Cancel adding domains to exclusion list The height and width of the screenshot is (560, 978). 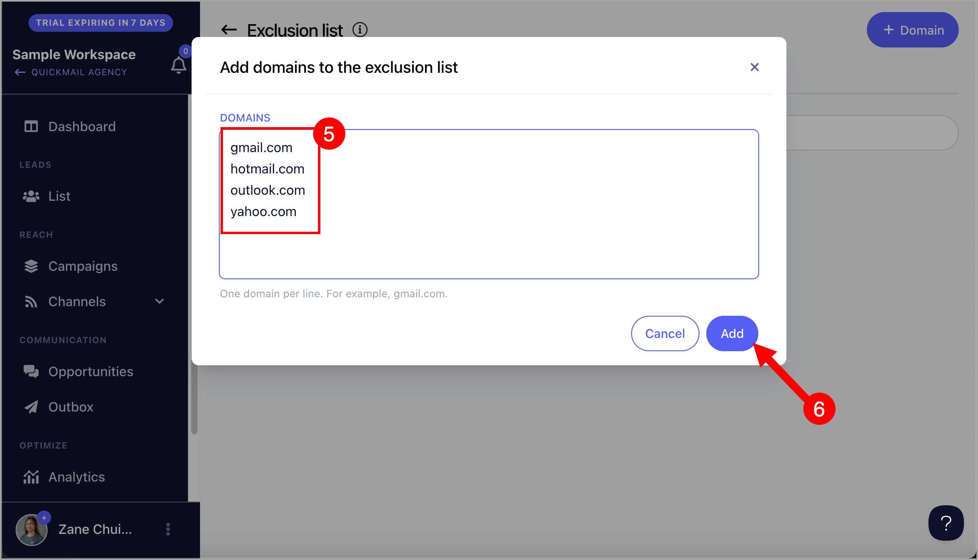point(664,334)
